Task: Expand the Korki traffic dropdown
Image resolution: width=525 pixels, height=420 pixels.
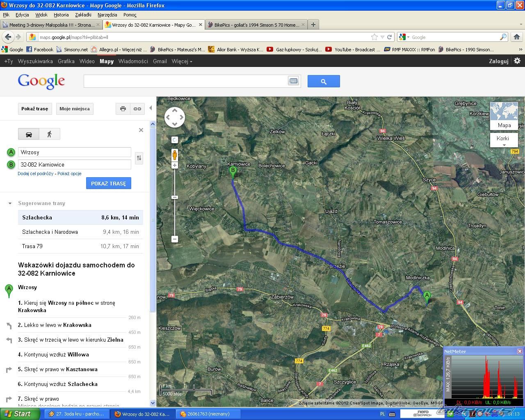Action: [x=503, y=140]
